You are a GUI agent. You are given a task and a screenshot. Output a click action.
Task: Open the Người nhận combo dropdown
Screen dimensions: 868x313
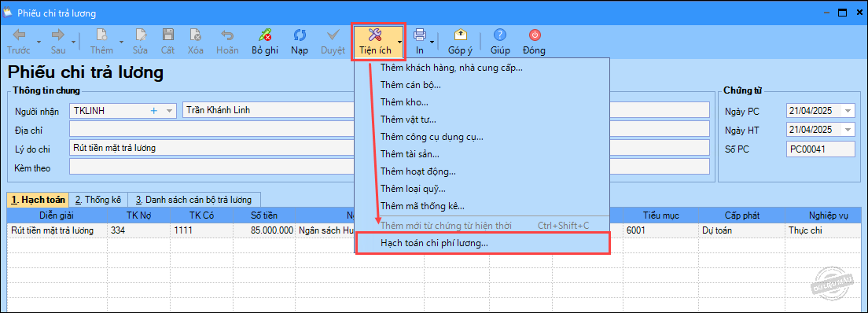pos(169,110)
